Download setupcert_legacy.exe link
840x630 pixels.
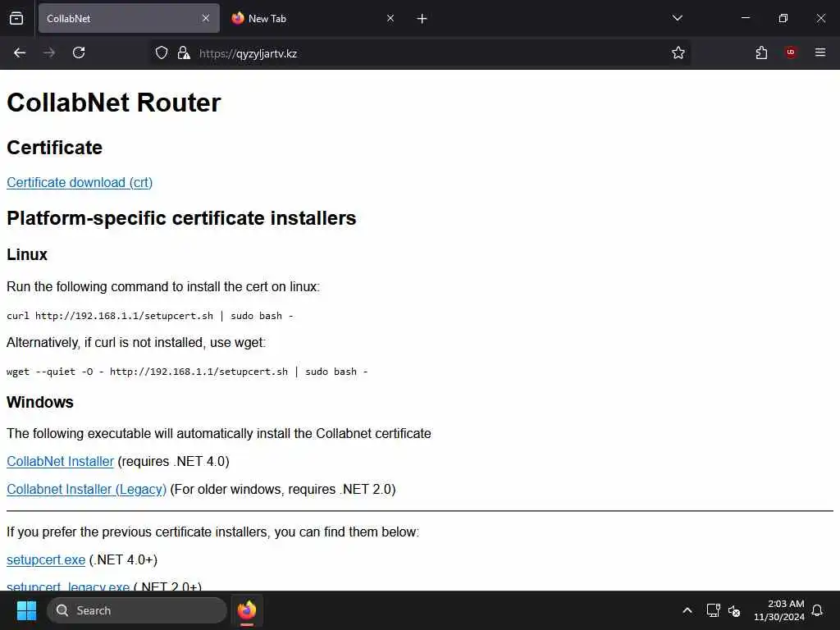[68, 586]
